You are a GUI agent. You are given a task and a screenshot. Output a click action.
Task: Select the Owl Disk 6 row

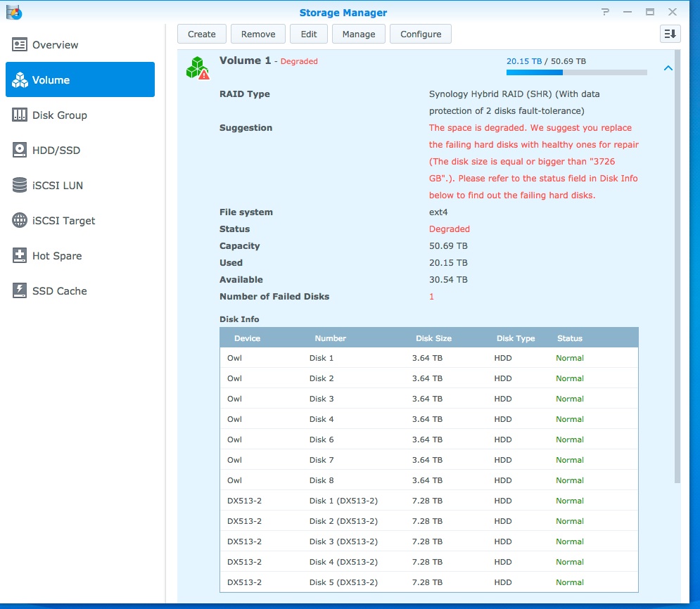click(429, 440)
